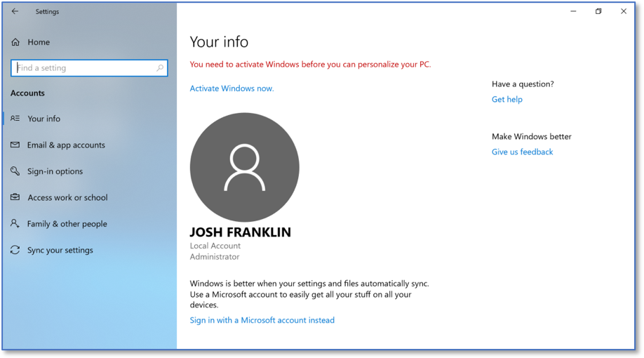Click the Sync circular arrows icon

tap(15, 250)
